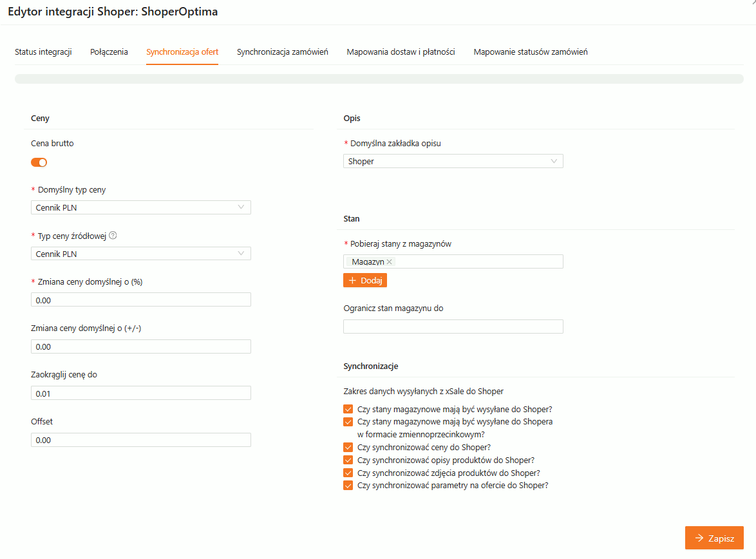The height and width of the screenshot is (559, 756).
Task: Open the Synchronizacja zamówień tab
Action: click(282, 52)
